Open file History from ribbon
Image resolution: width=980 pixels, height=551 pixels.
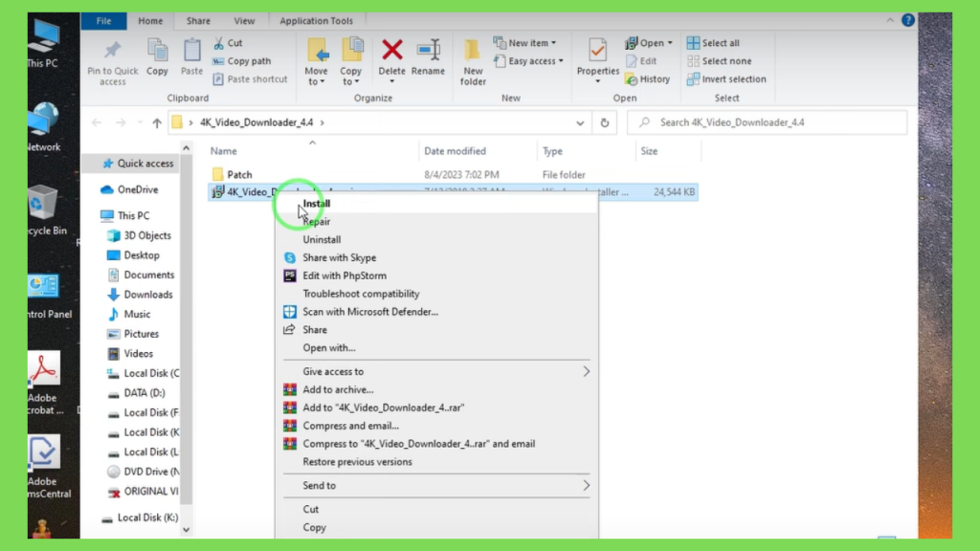click(x=648, y=79)
